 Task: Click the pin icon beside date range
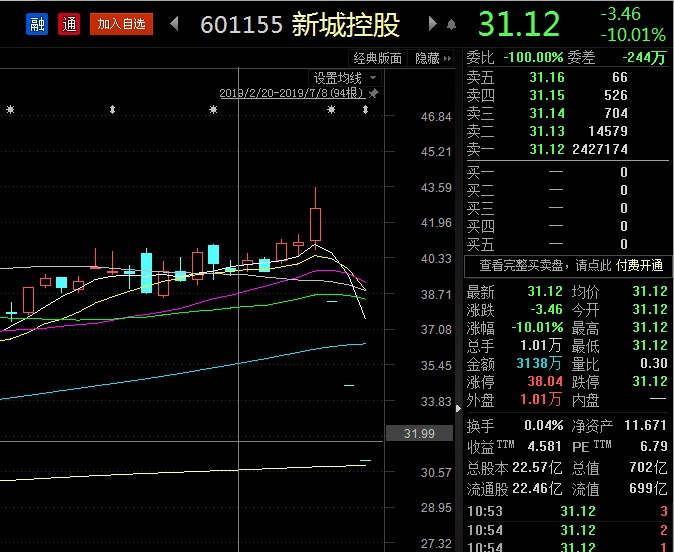point(374,93)
